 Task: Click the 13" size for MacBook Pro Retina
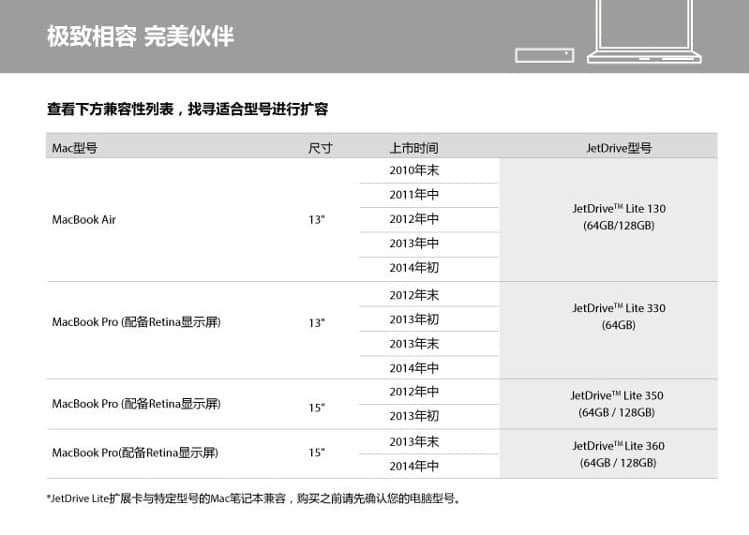tap(317, 323)
